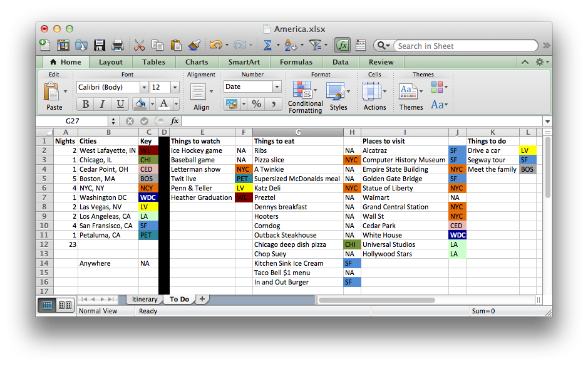Switch to the Tables ribbon tab
588x366 pixels.
(154, 62)
